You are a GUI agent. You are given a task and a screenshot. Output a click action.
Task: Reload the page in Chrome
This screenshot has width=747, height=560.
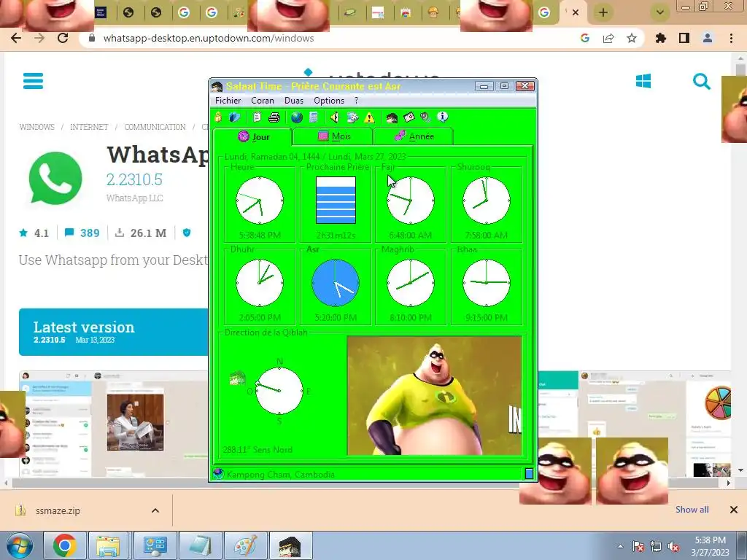(63, 38)
